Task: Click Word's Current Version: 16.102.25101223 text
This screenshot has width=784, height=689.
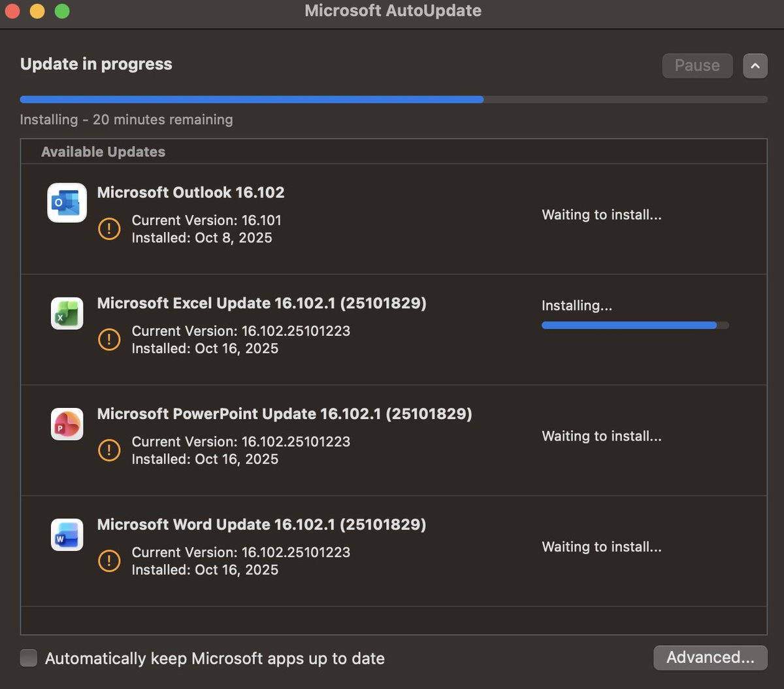Action: pyautogui.click(x=241, y=552)
